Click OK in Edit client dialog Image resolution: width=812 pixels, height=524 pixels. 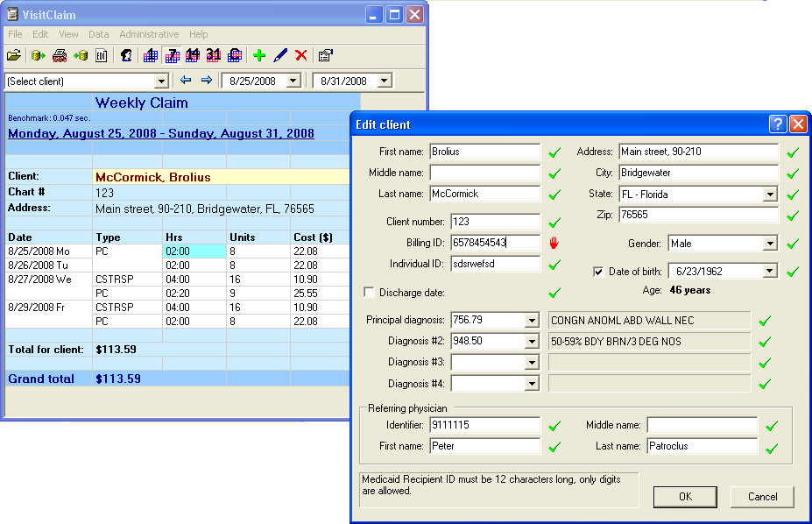click(x=685, y=497)
